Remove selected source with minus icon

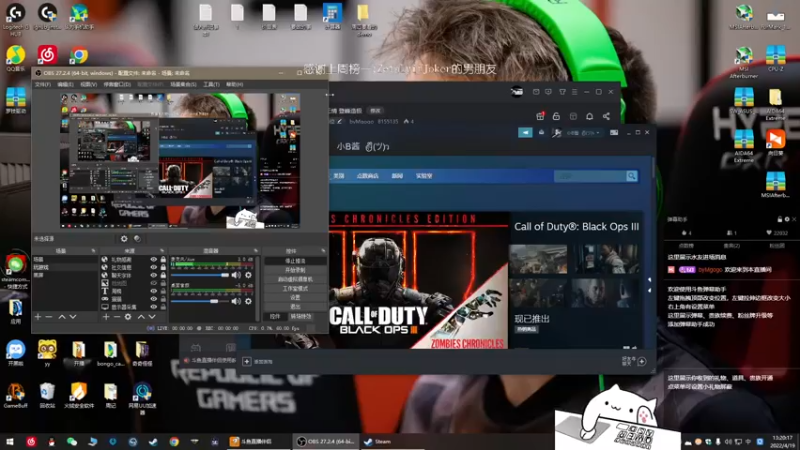117,317
